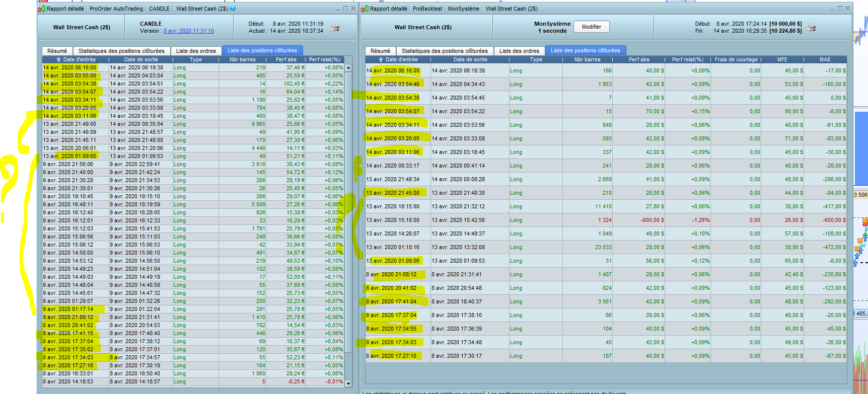The height and width of the screenshot is (394, 868).
Task: Open Statistiques des positions clôturées tab in the CANDLE report
Action: click(x=121, y=51)
